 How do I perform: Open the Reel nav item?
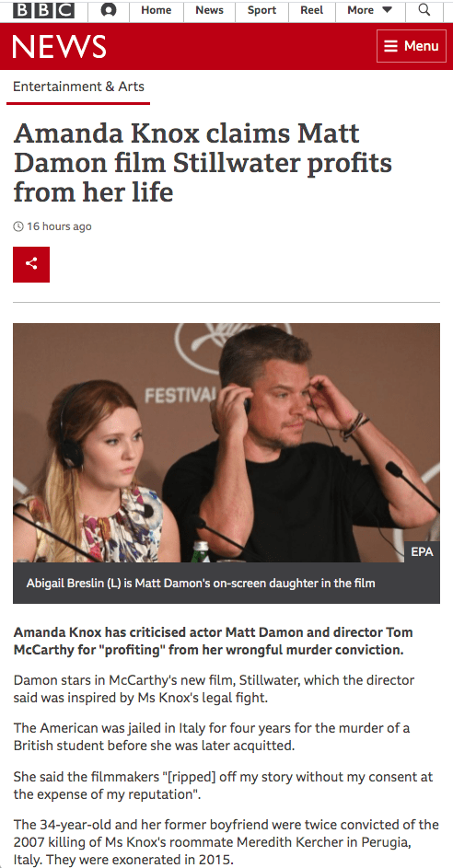tap(312, 10)
